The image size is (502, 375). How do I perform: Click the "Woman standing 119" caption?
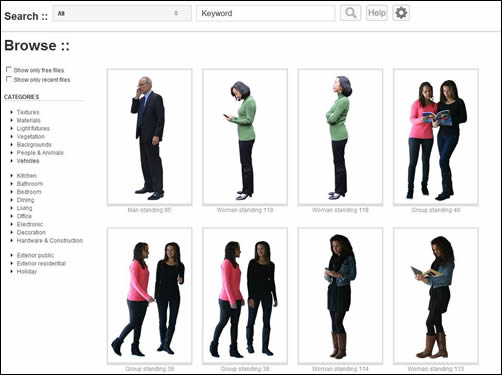(245, 210)
